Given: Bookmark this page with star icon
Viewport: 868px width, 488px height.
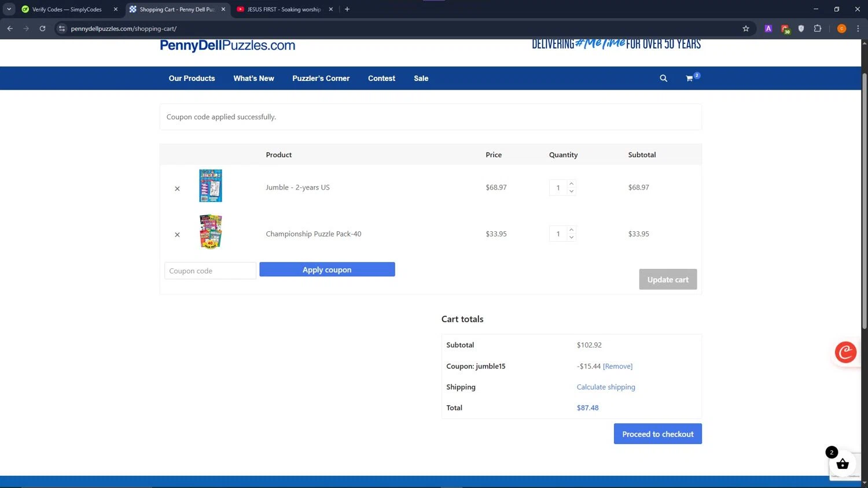Looking at the screenshot, I should pos(745,28).
